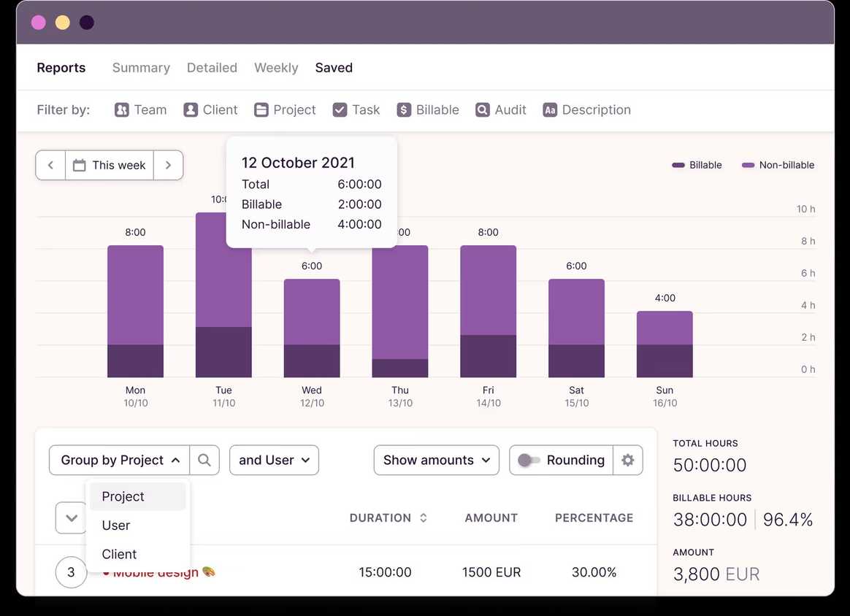The height and width of the screenshot is (616, 850).
Task: Click the palette emoji beside Mobile design
Action: coord(209,571)
